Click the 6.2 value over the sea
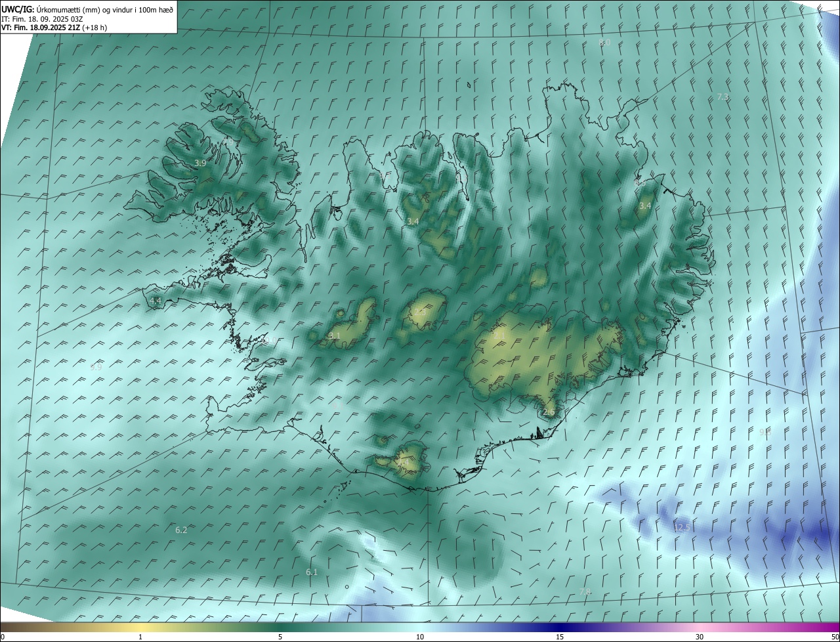The width and height of the screenshot is (840, 642). coord(181,530)
